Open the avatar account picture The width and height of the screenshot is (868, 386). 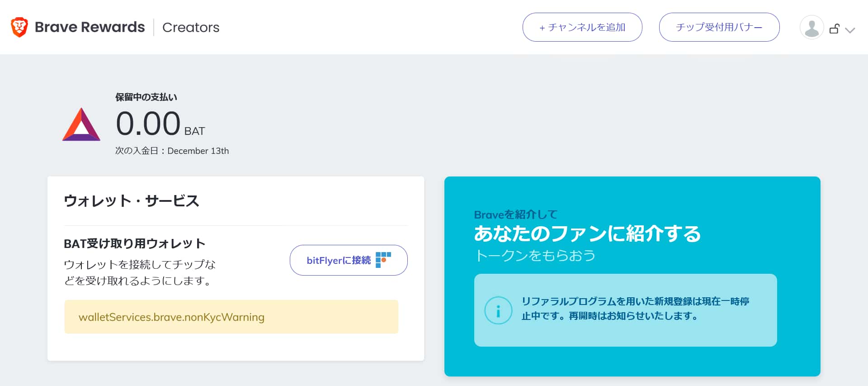pos(811,27)
